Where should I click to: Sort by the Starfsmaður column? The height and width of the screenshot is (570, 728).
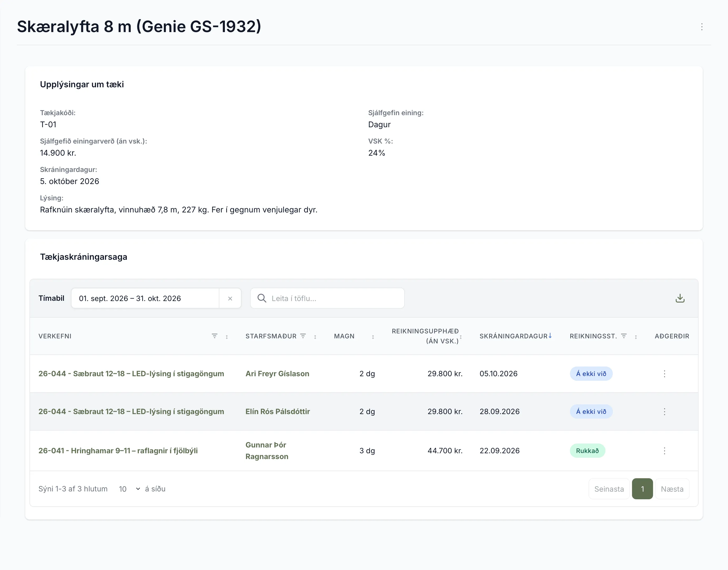coord(315,337)
